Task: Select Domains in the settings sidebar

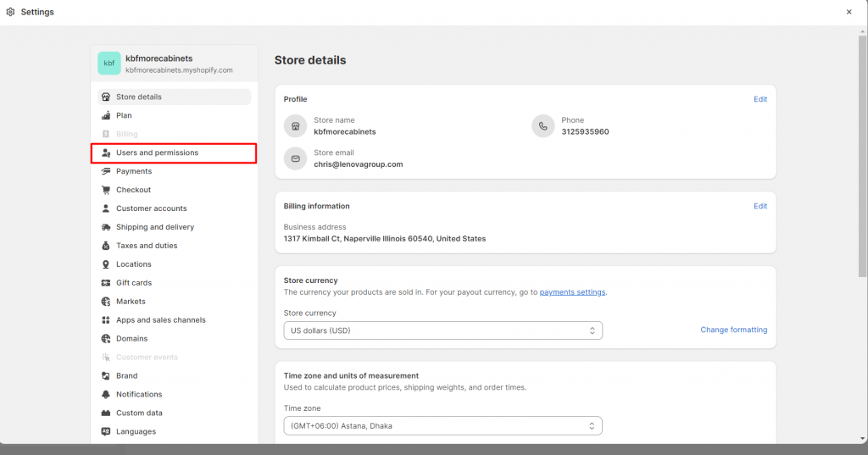Action: (x=131, y=339)
